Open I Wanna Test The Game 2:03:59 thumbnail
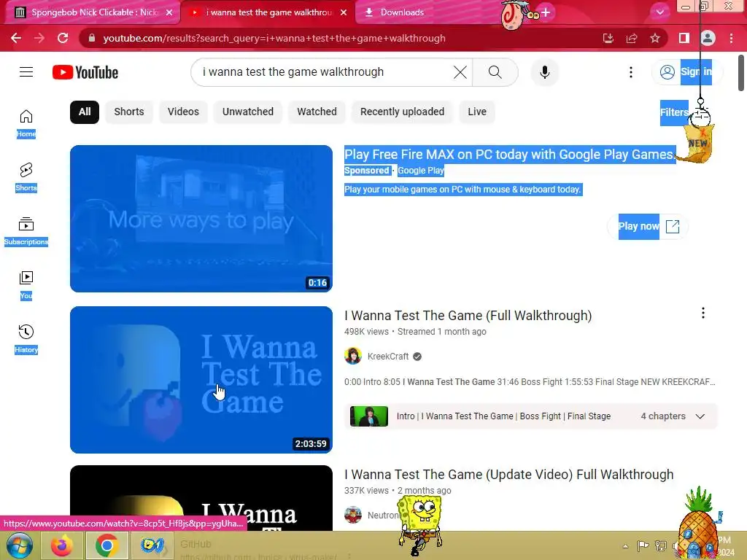The height and width of the screenshot is (560, 747). tap(201, 379)
